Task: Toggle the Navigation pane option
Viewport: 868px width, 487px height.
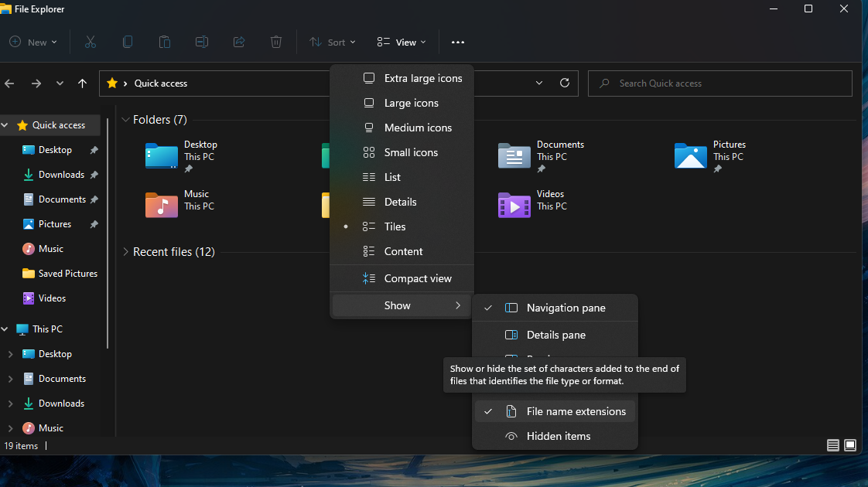Action: (x=555, y=308)
